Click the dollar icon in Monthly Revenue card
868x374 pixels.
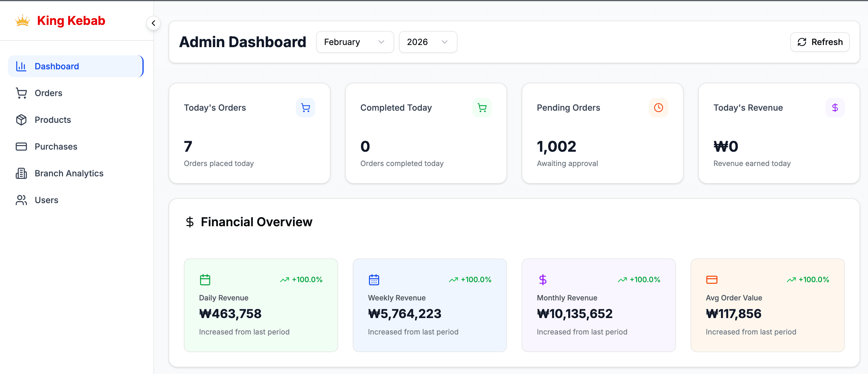(542, 280)
